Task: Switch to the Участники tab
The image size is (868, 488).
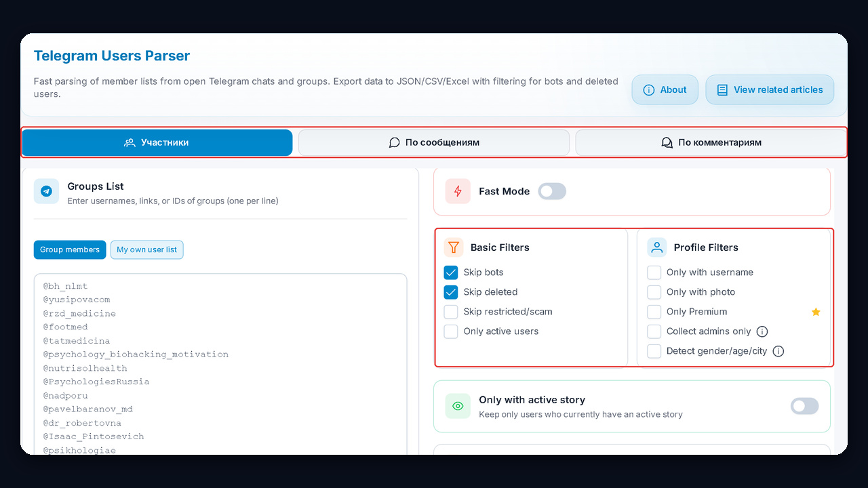Action: (x=157, y=143)
